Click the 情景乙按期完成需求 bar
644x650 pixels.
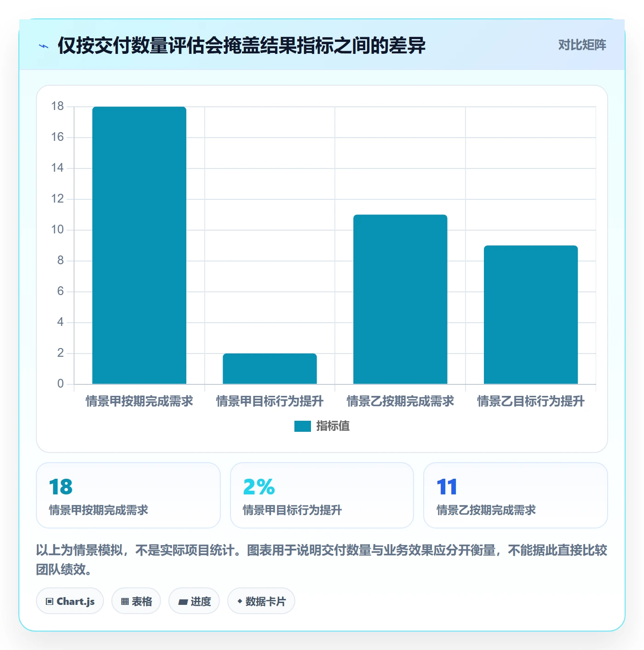coord(400,299)
